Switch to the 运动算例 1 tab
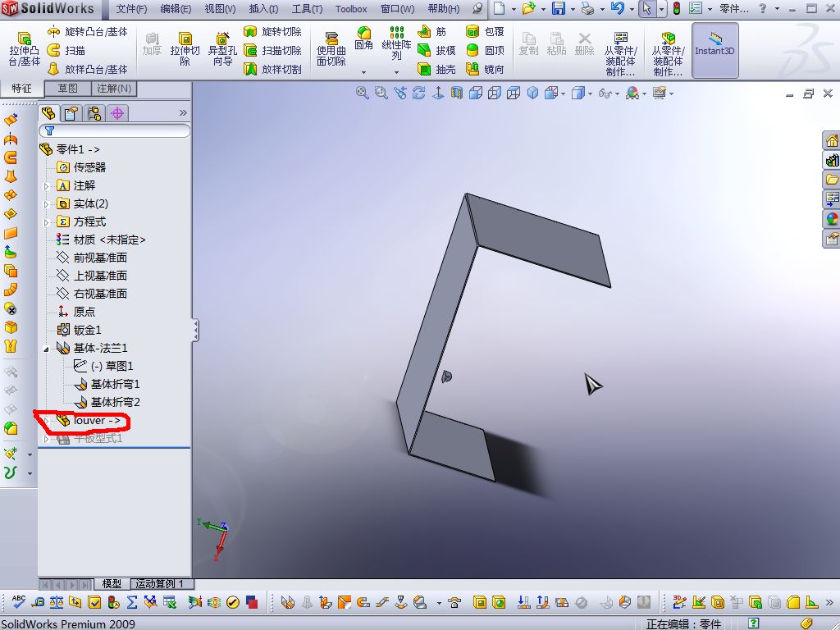The image size is (840, 630). pos(160,583)
